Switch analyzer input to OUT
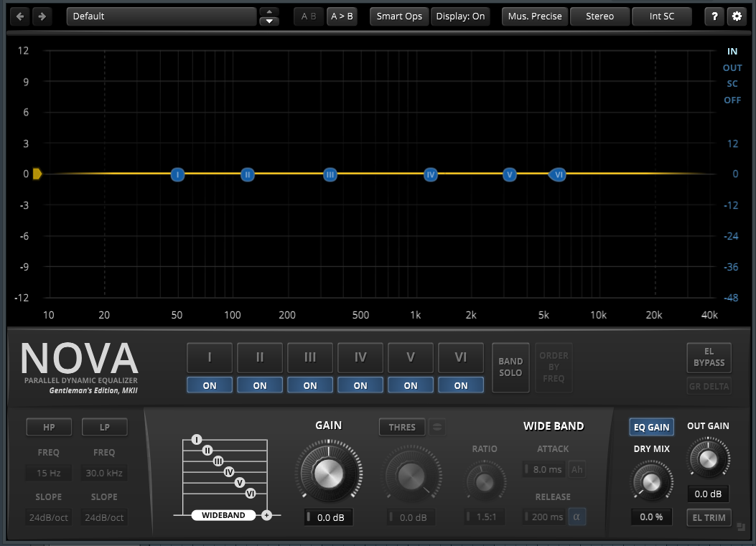756x546 pixels. (x=732, y=67)
